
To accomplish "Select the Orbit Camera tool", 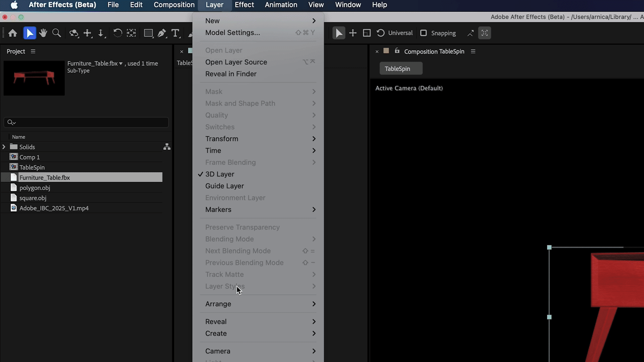I will tap(73, 33).
